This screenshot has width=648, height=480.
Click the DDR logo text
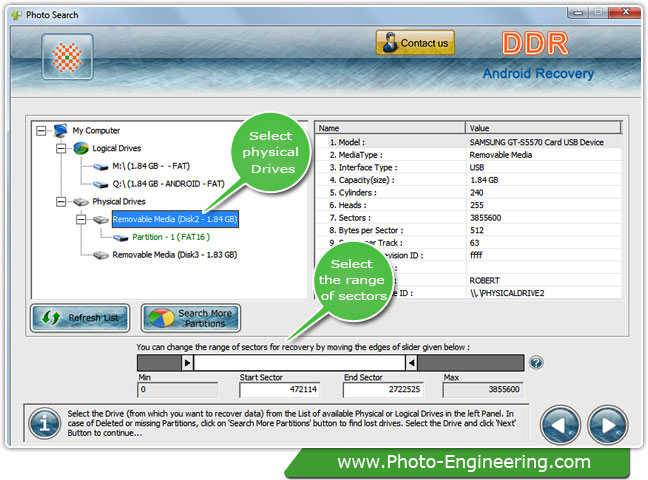(535, 44)
